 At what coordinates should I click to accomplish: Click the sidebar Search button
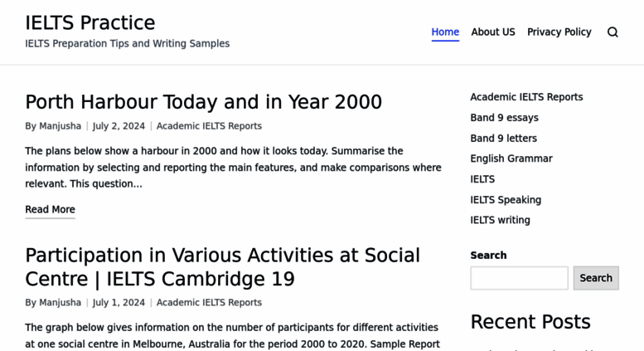tap(596, 278)
